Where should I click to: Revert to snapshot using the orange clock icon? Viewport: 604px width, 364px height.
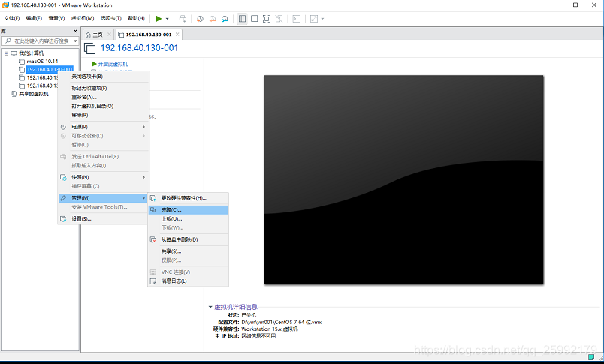213,19
